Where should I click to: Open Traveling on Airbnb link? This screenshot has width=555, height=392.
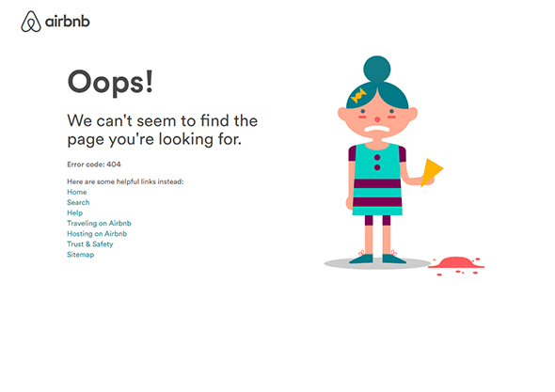(99, 223)
